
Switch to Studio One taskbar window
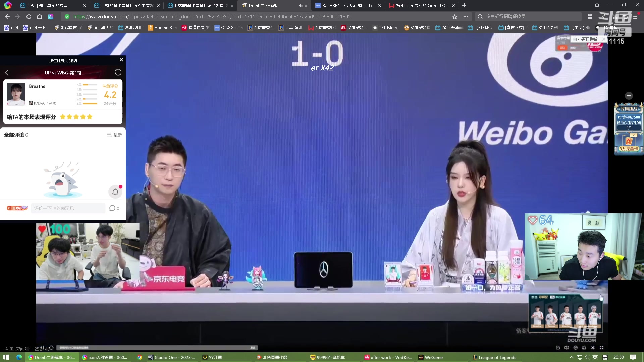pyautogui.click(x=172, y=357)
